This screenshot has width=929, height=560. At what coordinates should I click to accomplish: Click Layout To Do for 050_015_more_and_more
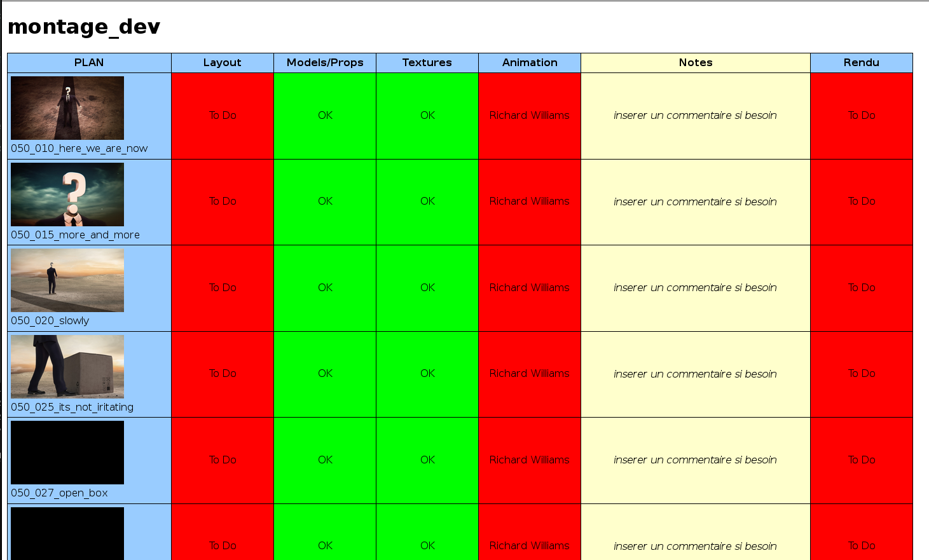tap(223, 201)
